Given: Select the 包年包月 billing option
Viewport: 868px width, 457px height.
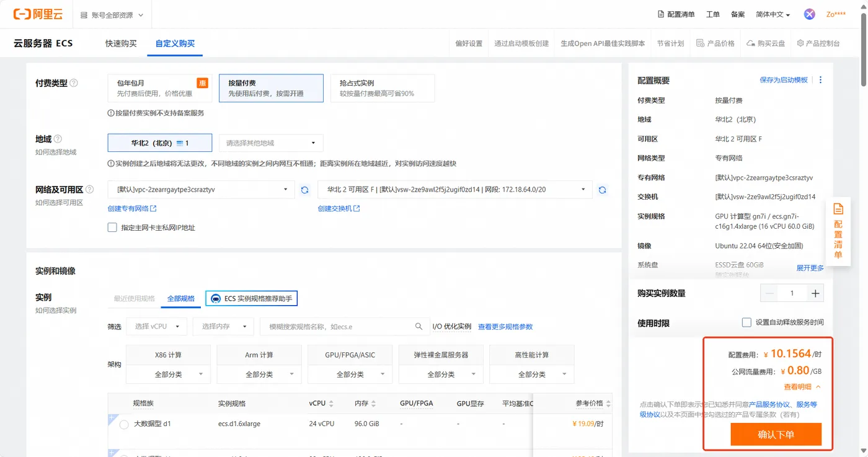Looking at the screenshot, I should [159, 88].
